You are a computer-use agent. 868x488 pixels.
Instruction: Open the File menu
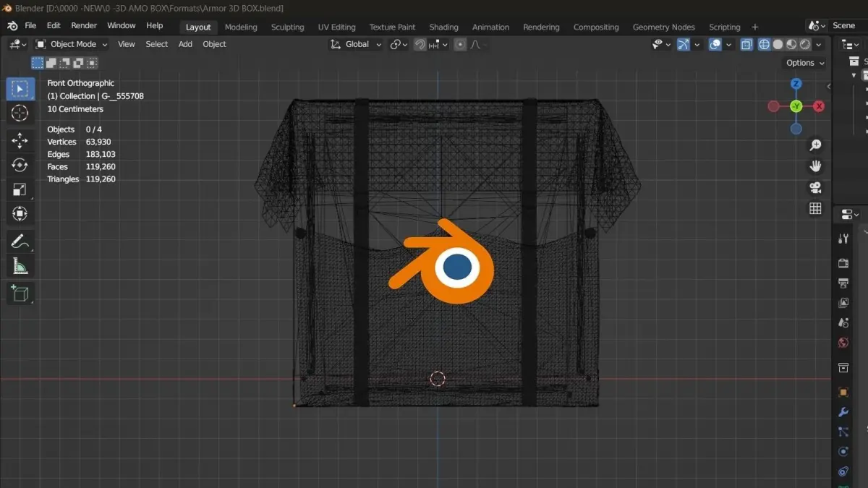point(30,25)
